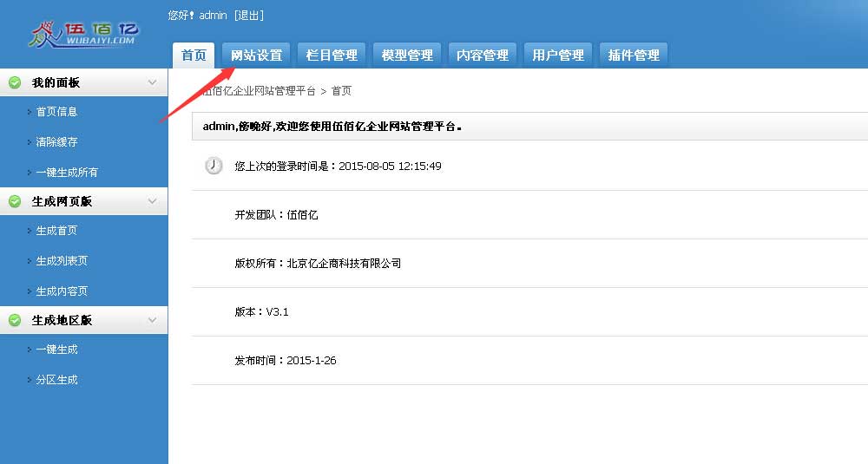Open the 插件管理 tab

(x=634, y=55)
